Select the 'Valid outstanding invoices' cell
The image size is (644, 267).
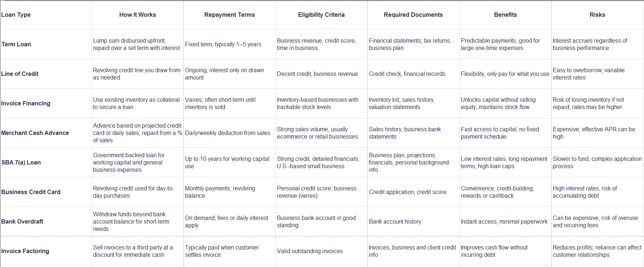[x=310, y=251]
